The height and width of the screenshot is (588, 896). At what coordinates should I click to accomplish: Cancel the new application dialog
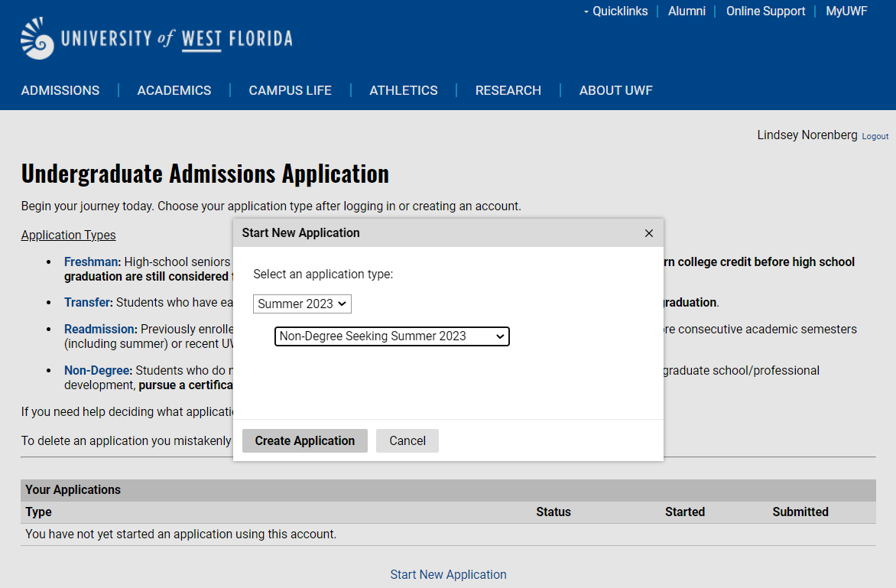coord(407,440)
